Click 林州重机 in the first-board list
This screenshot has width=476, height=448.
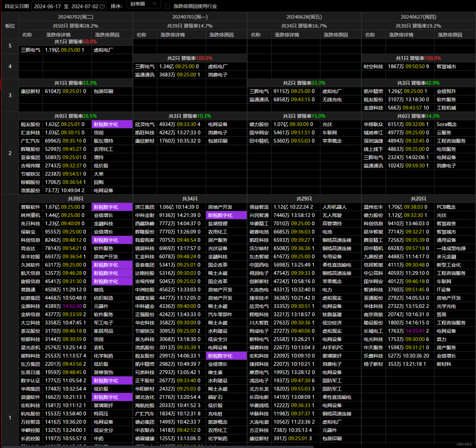point(31,215)
